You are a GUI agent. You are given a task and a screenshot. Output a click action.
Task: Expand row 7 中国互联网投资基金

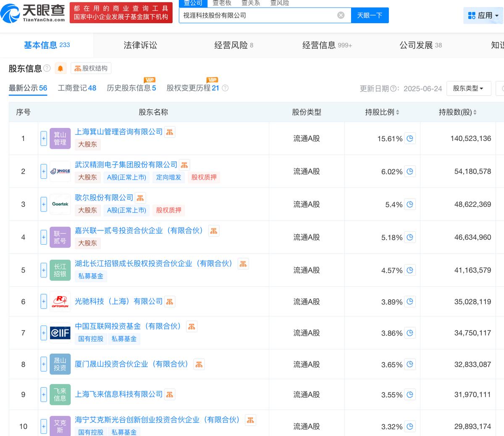(44, 333)
